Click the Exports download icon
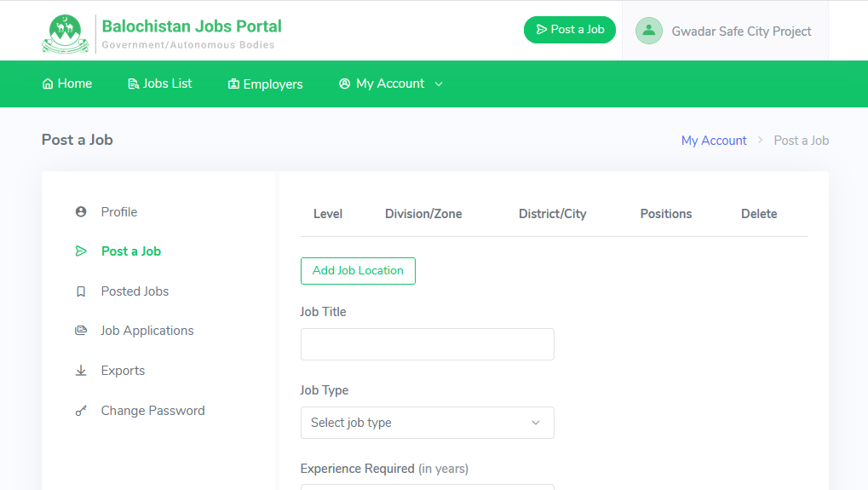The height and width of the screenshot is (490, 868). (x=81, y=371)
